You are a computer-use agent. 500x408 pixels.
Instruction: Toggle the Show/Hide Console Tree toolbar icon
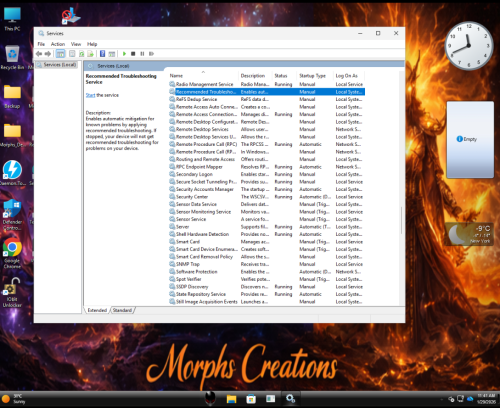[x=60, y=54]
